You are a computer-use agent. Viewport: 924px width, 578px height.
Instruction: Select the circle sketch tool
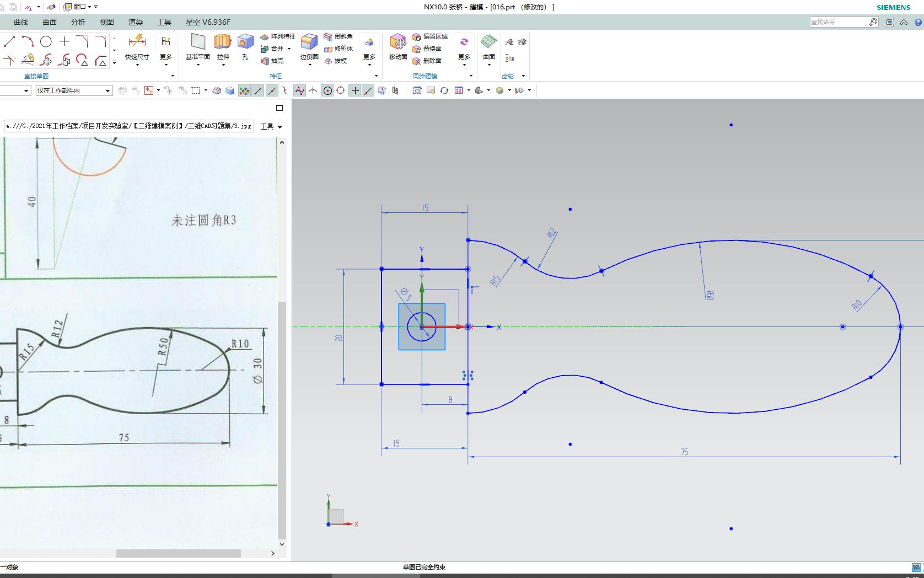click(46, 41)
